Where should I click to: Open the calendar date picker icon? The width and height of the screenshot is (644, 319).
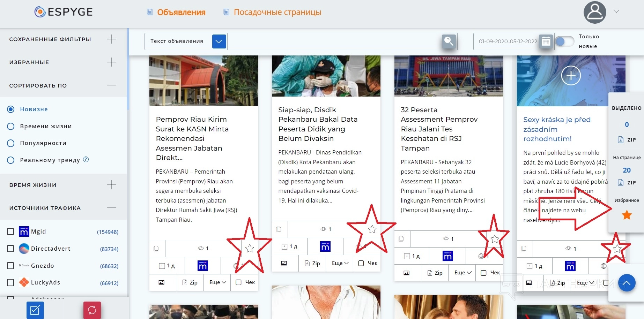[x=546, y=41]
